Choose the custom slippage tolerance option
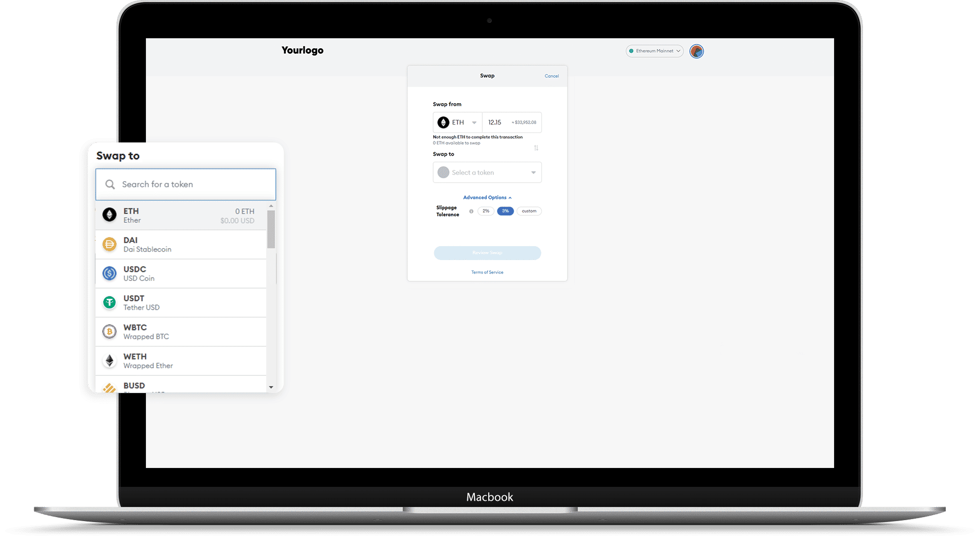This screenshot has height=536, width=980. [x=529, y=211]
